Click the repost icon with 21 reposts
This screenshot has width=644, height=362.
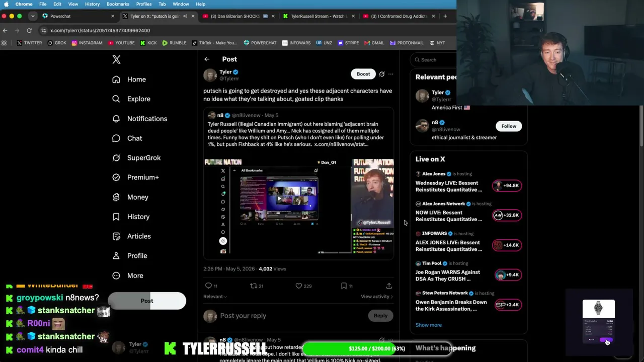click(x=254, y=286)
